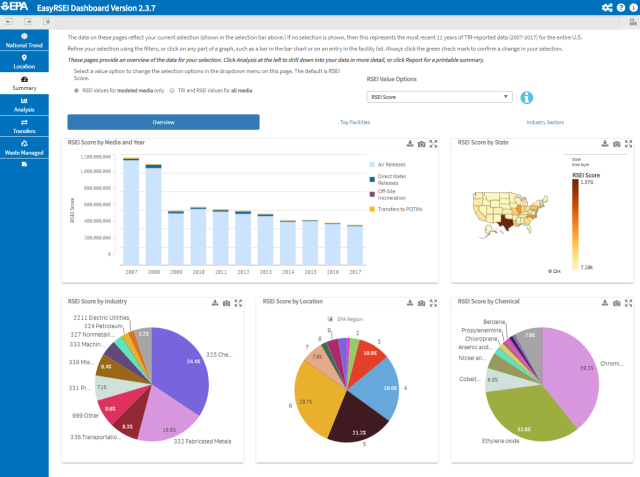Download RSEI Score by Media and Year data
640x477 pixels.
(411, 143)
